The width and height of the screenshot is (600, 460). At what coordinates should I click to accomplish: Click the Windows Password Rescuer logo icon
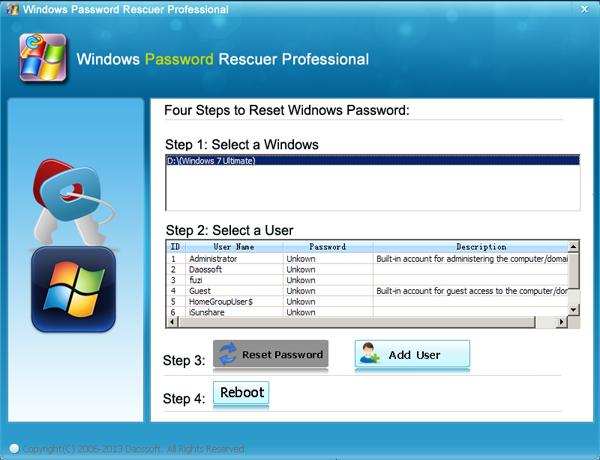43,58
